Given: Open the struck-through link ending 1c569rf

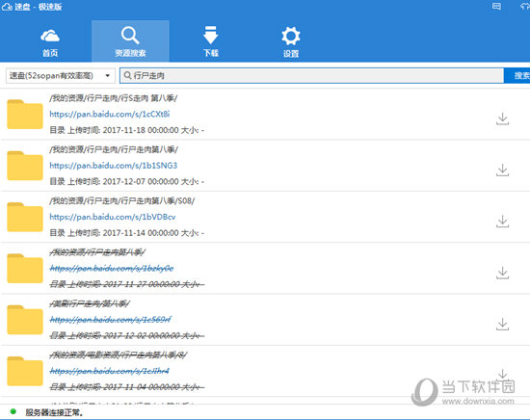Looking at the screenshot, I should [x=111, y=320].
